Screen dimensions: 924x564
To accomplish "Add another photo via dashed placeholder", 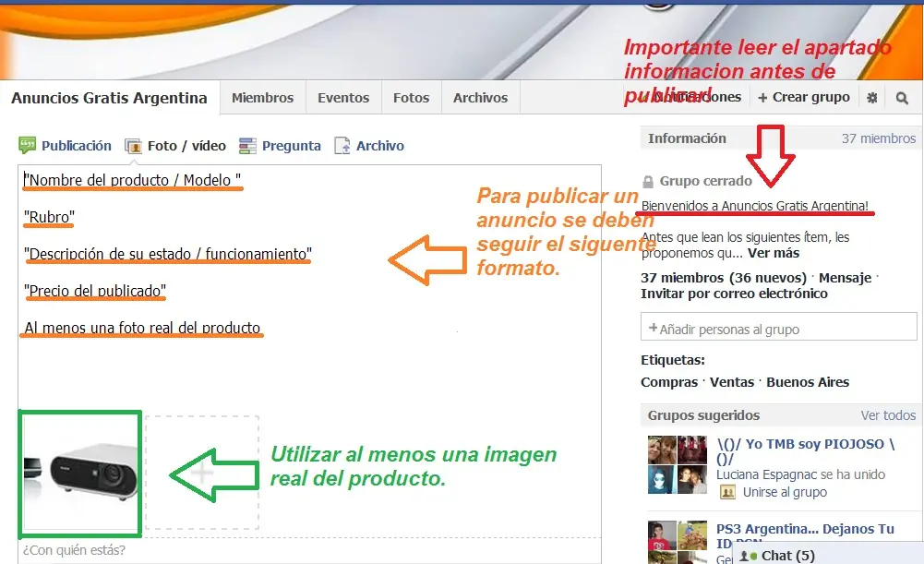I will tap(202, 473).
